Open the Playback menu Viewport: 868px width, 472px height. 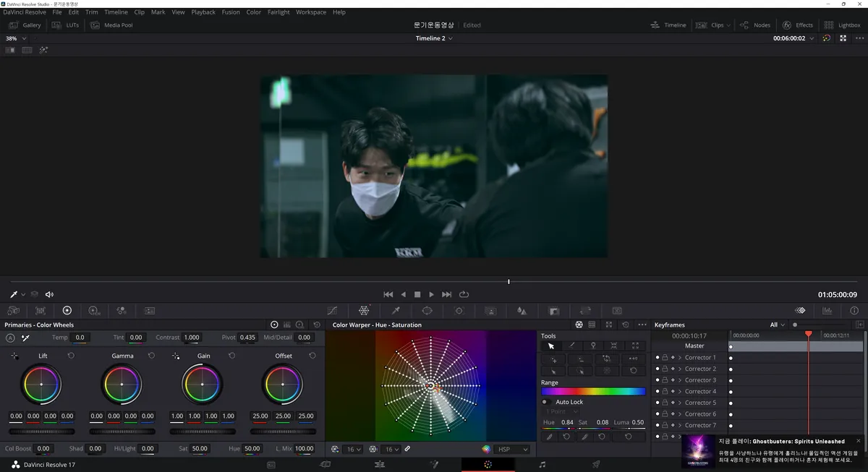pos(203,12)
